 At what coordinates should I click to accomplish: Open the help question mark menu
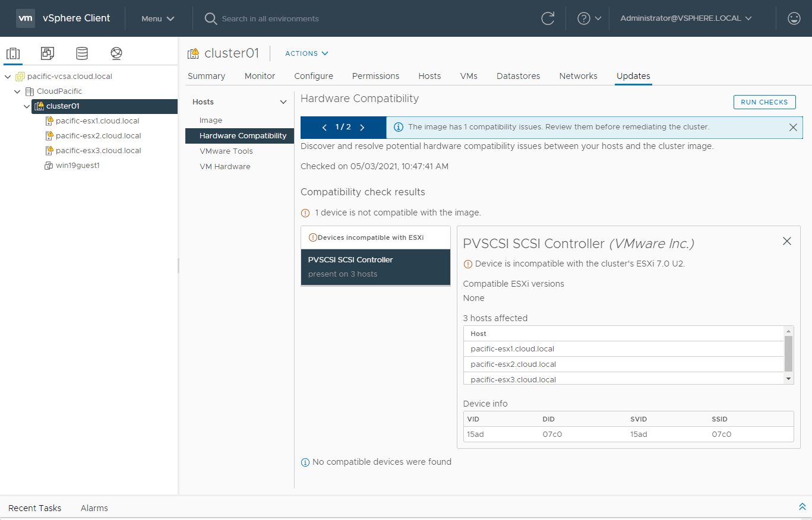pos(589,18)
